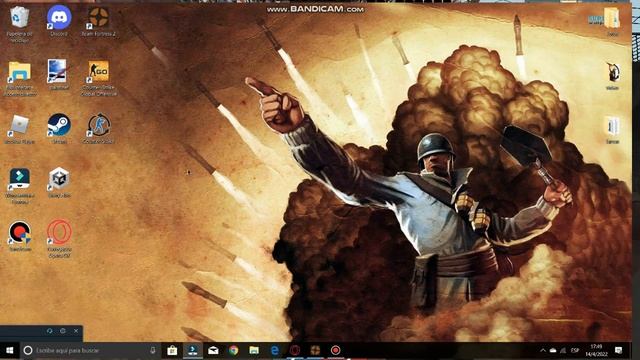640x360 pixels.
Task: Open the Mail app from the taskbar
Action: [213, 350]
